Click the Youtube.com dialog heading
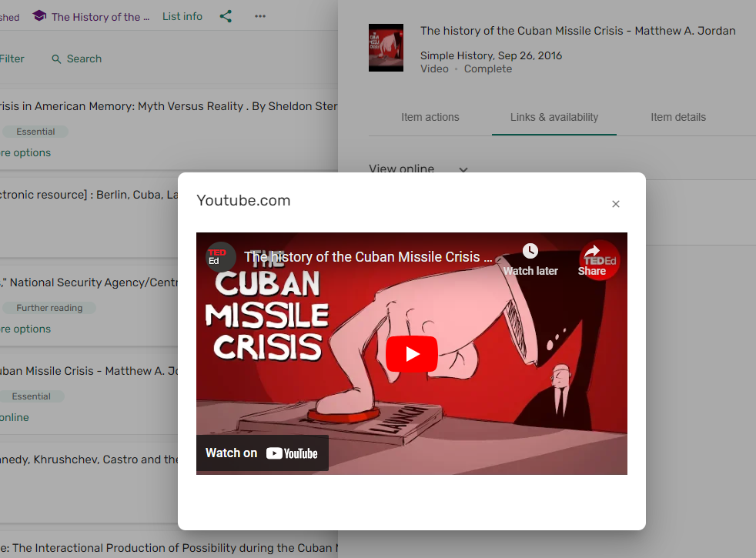This screenshot has height=558, width=756. (x=243, y=200)
